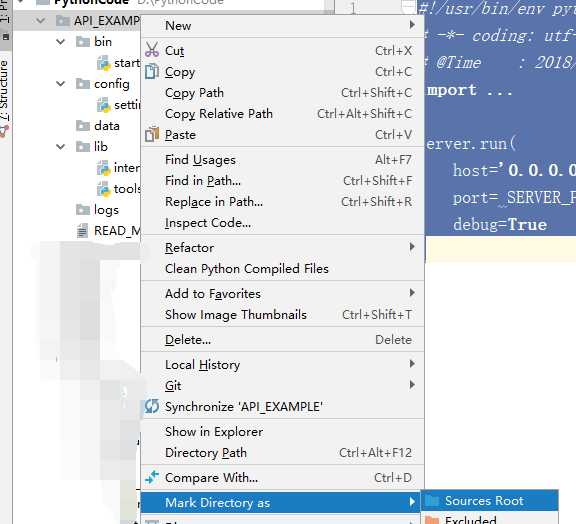The width and height of the screenshot is (576, 524).
Task: Click the Copy documents icon
Action: 152,71
